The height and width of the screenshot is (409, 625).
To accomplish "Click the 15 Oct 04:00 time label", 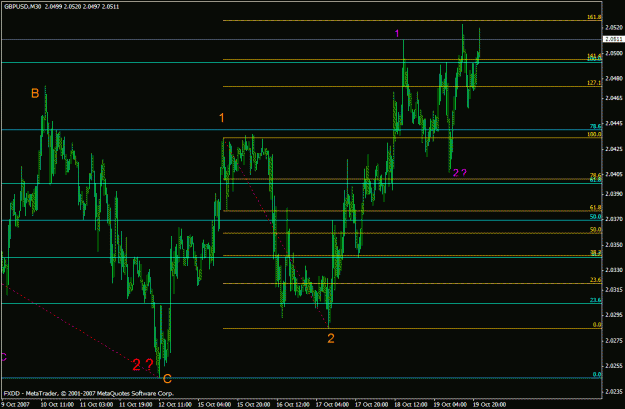I will (214, 404).
